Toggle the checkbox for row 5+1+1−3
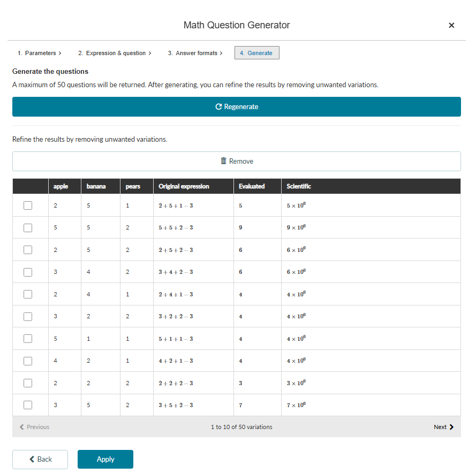476x474 pixels. (x=28, y=339)
